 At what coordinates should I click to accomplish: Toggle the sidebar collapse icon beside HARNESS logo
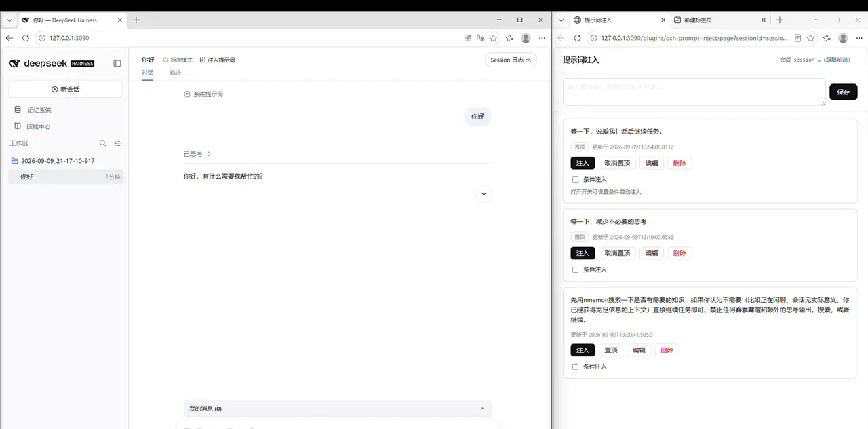[117, 63]
